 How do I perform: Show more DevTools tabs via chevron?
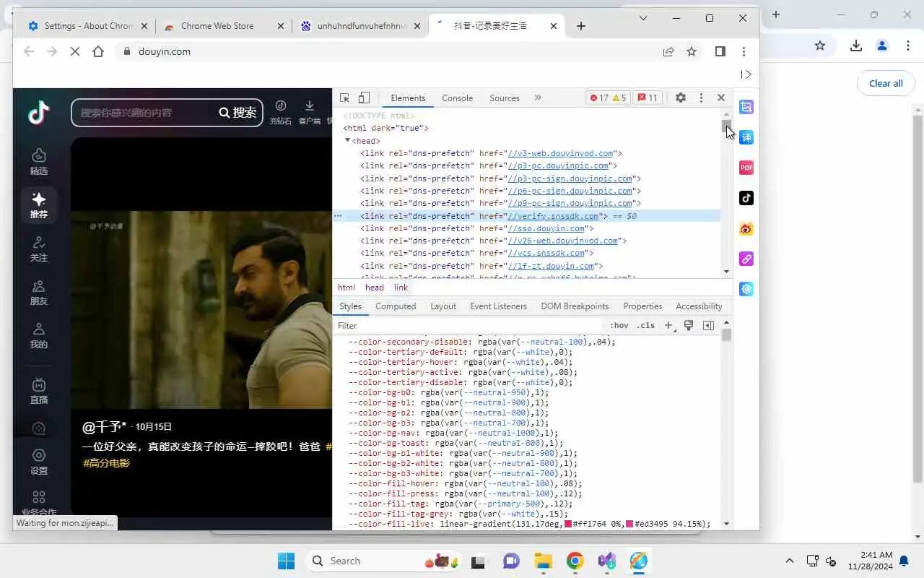click(x=538, y=98)
